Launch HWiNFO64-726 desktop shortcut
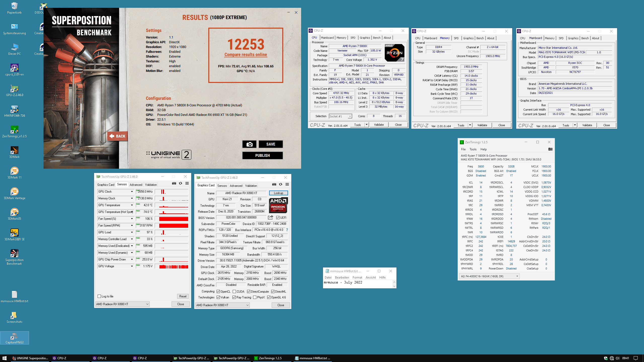 tap(14, 111)
